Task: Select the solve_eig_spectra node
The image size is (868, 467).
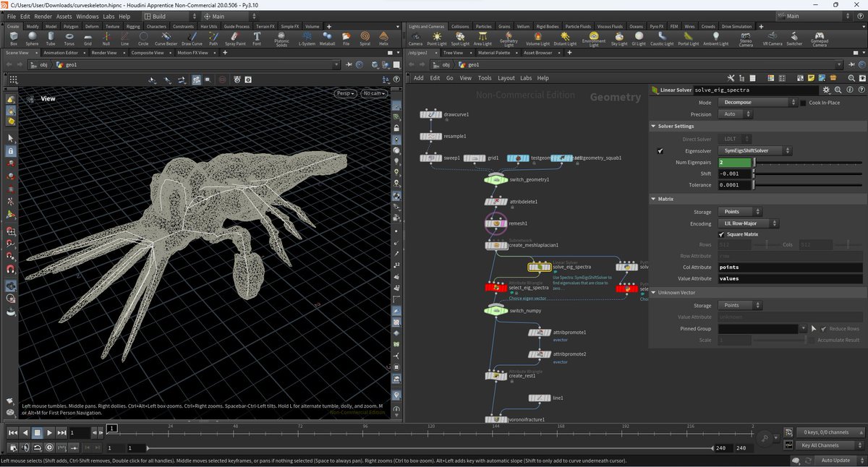Action: pos(540,267)
